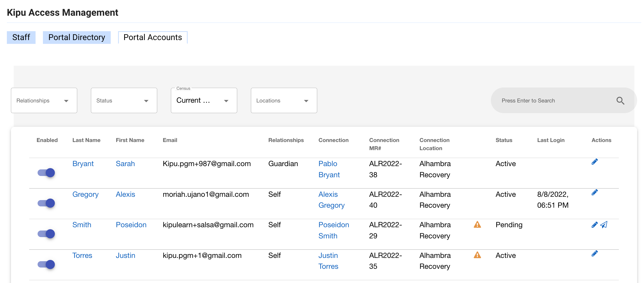Click the search magnifier icon

pyautogui.click(x=620, y=101)
